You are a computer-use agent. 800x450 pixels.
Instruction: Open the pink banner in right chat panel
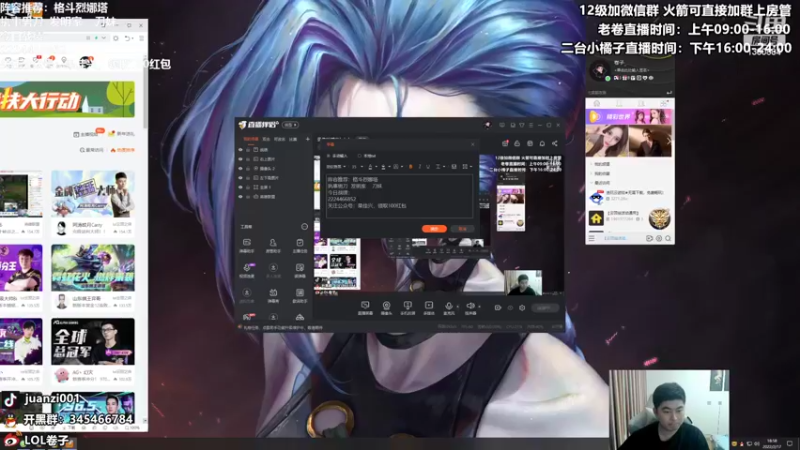click(629, 117)
